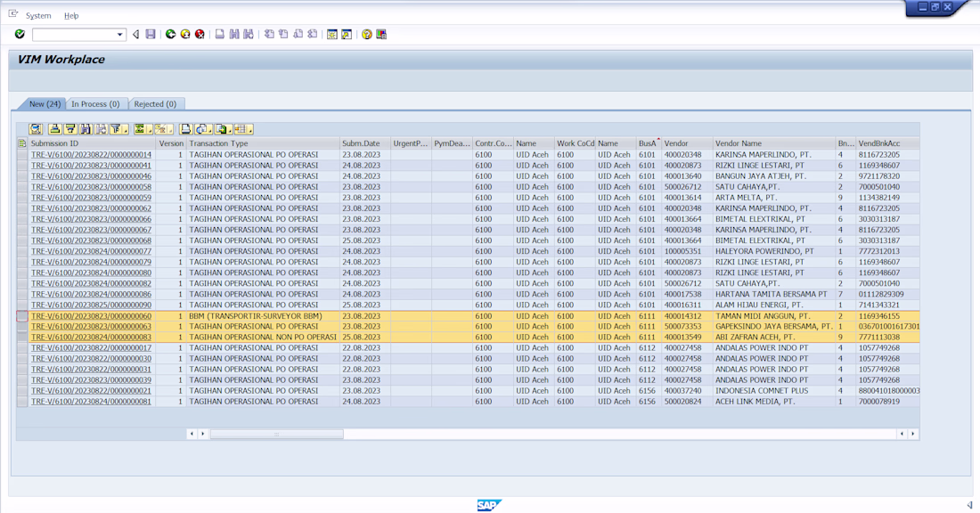Open the yellow Help question-mark icon
This screenshot has height=513, width=980.
(x=367, y=34)
